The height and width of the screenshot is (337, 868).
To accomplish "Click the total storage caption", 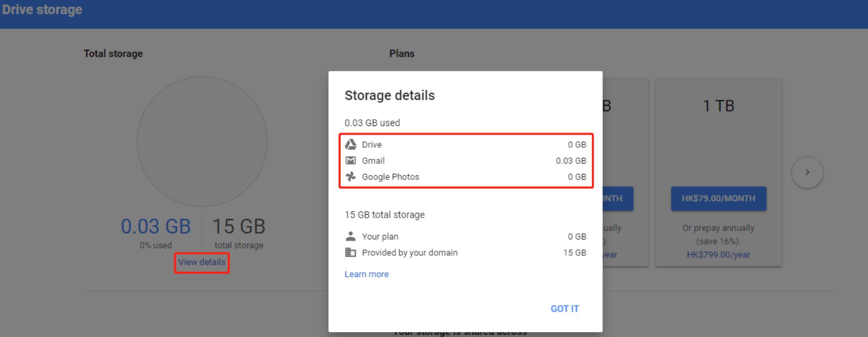I will tap(239, 245).
